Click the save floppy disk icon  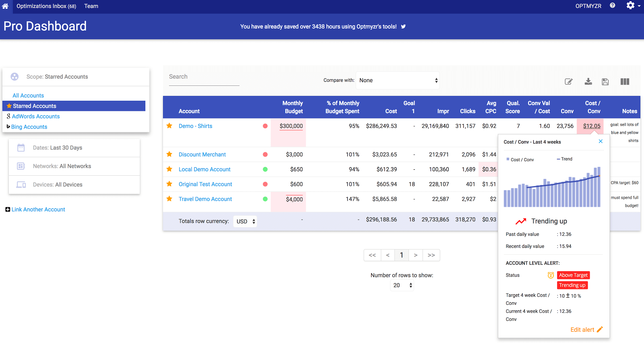click(605, 82)
